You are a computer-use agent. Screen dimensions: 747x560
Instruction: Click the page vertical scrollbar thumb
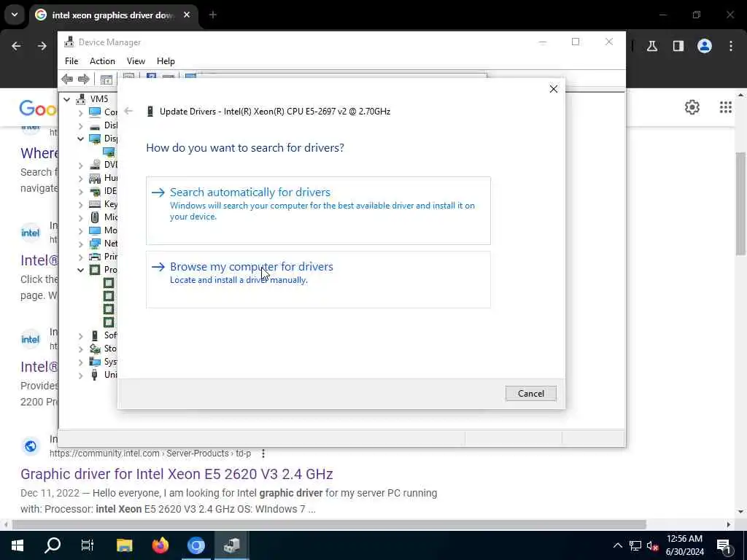(741, 204)
